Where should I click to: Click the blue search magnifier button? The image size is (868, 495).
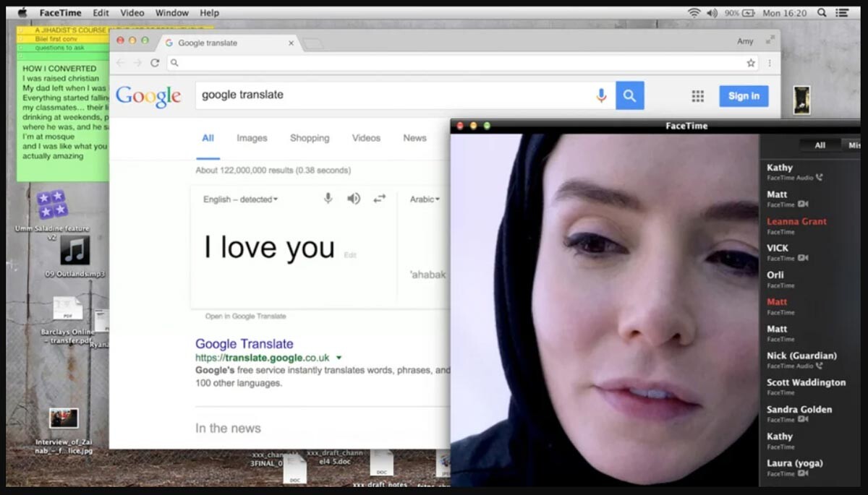629,95
